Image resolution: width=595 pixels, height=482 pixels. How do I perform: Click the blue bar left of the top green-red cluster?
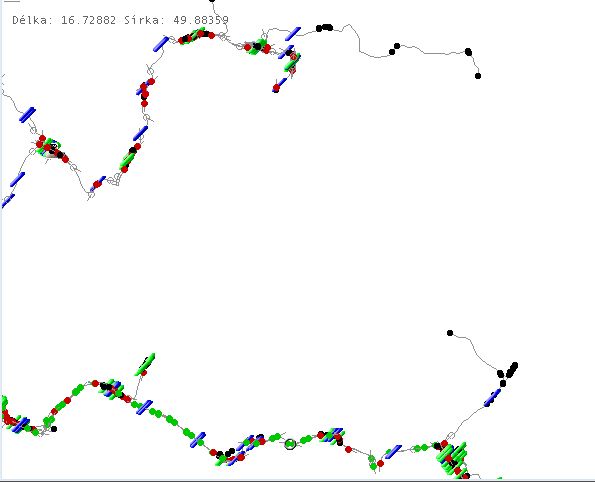point(161,44)
